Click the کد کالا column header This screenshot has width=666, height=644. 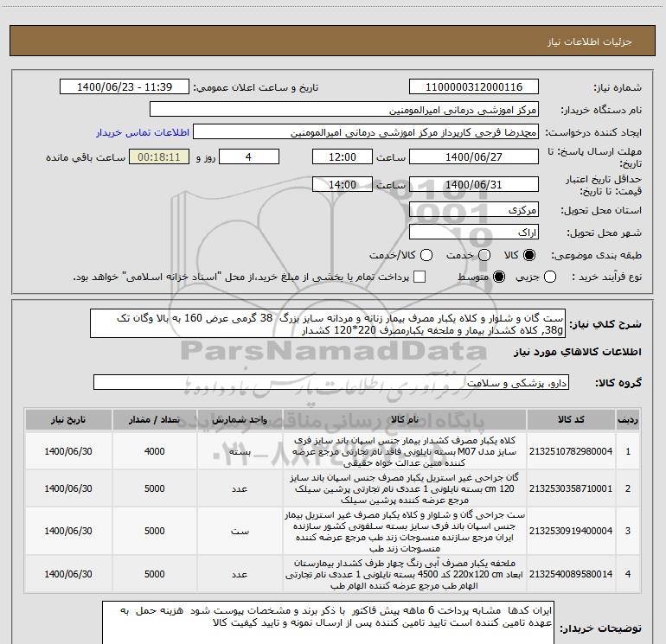571,420
